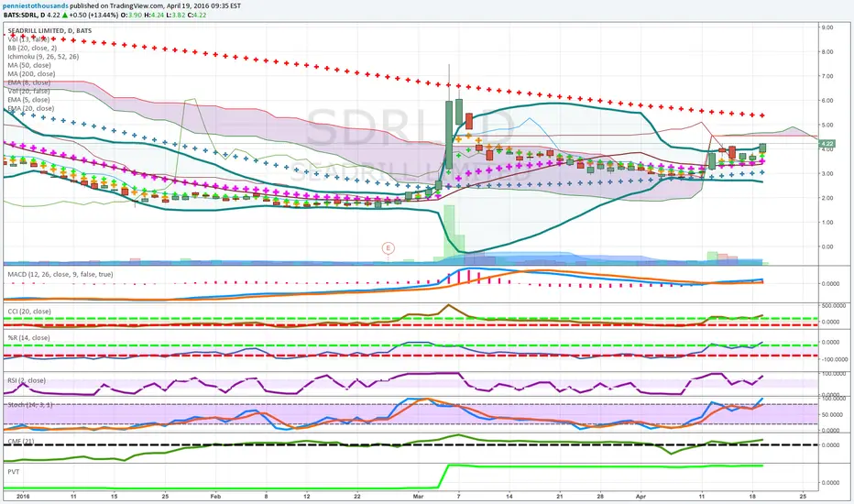854x504 pixels.
Task: Click the 7.00 price axis label
Action: (827, 76)
